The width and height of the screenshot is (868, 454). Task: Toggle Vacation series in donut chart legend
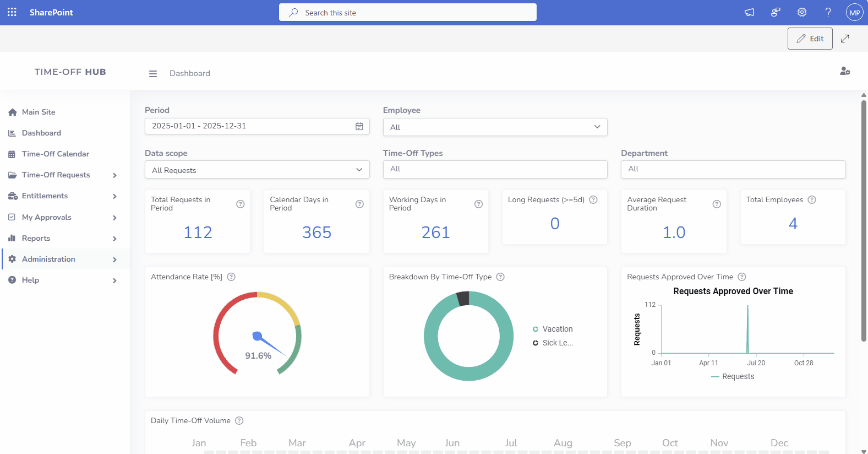pos(553,329)
